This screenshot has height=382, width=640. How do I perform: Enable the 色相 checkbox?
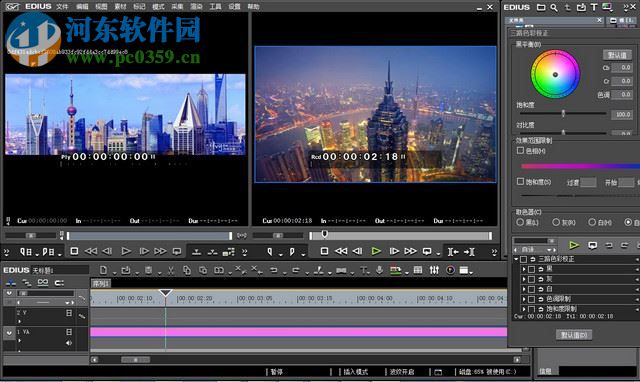[520, 151]
